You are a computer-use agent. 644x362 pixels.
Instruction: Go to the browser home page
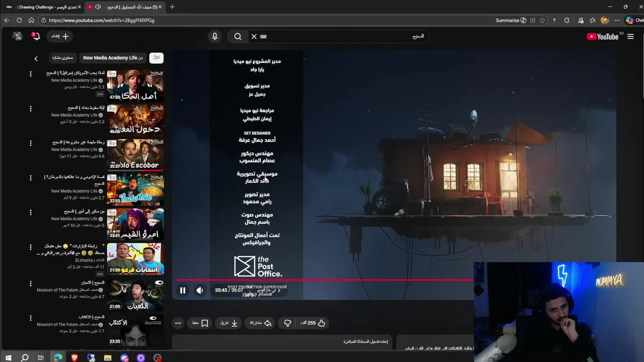pos(31,20)
